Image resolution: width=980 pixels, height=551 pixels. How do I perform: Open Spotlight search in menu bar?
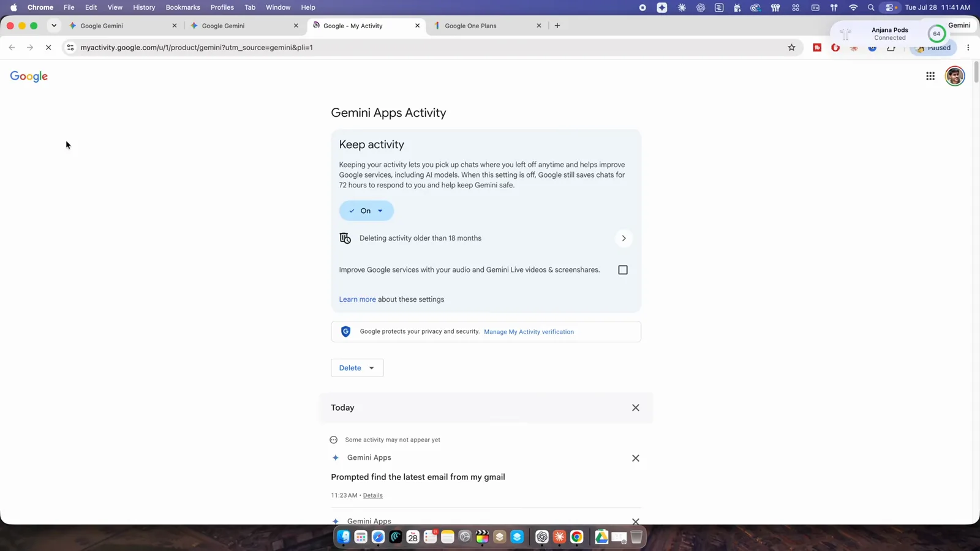871,7
